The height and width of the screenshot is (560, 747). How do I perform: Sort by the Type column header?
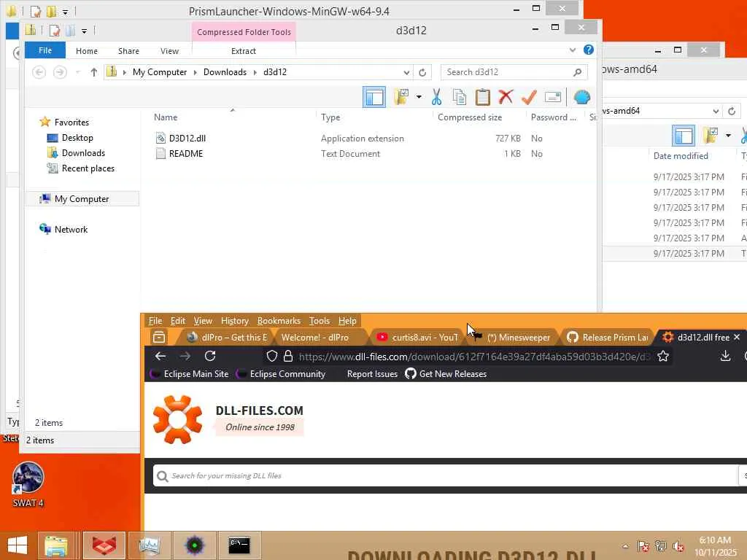[330, 117]
